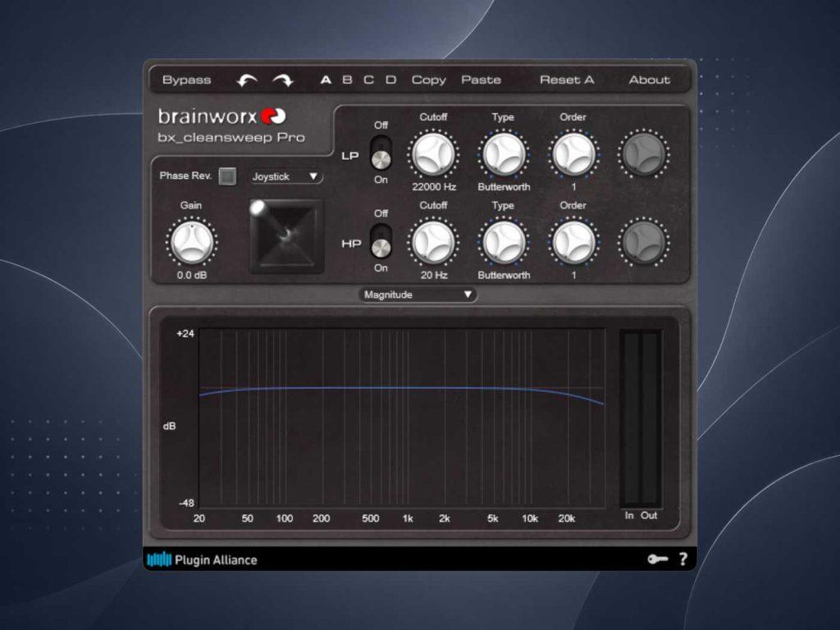Image resolution: width=840 pixels, height=630 pixels.
Task: Click the LP filter label
Action: (x=350, y=156)
